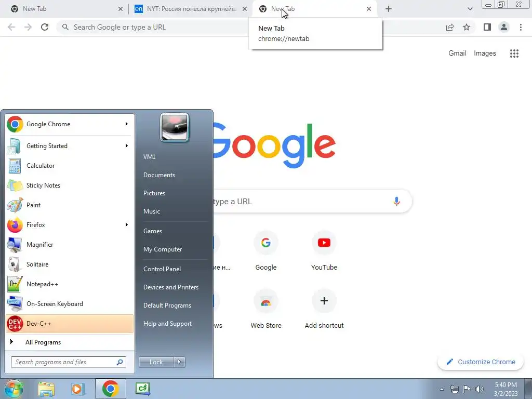Click Add shortcut button

point(324,309)
